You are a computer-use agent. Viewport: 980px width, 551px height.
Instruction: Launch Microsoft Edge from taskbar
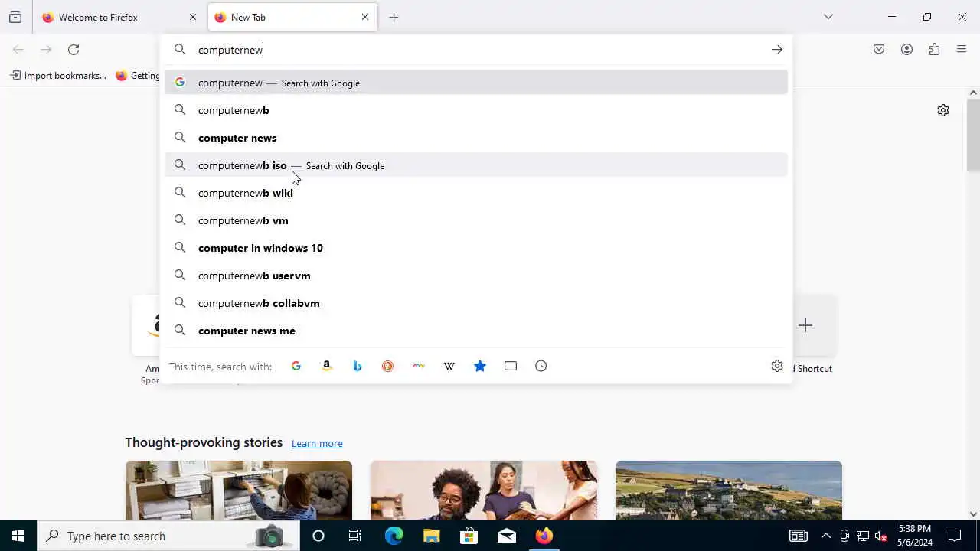(x=394, y=536)
